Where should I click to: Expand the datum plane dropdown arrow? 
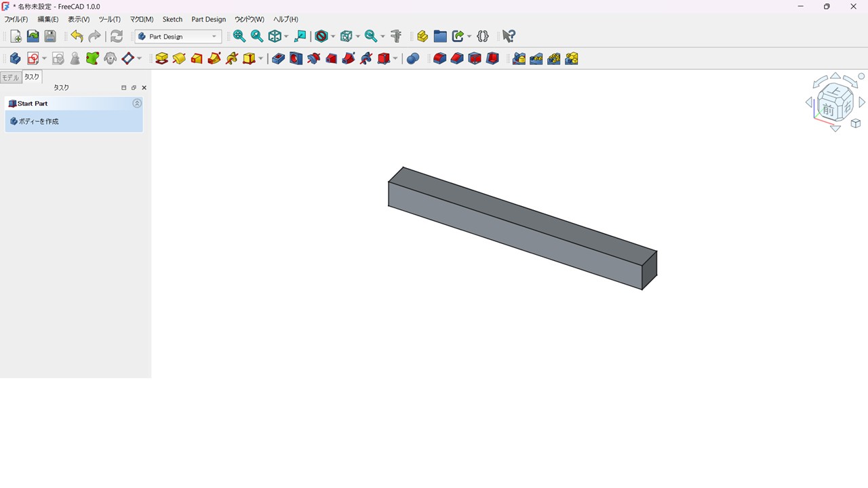[x=139, y=59]
